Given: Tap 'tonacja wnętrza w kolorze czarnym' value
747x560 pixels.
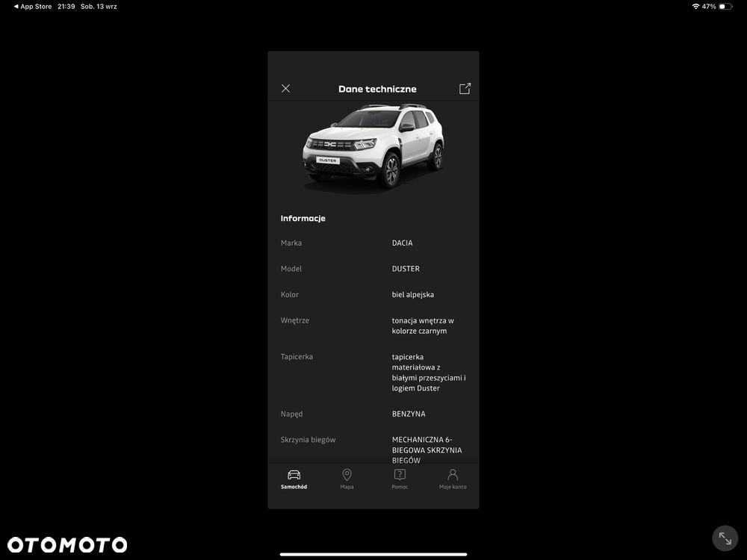Looking at the screenshot, I should [x=423, y=326].
